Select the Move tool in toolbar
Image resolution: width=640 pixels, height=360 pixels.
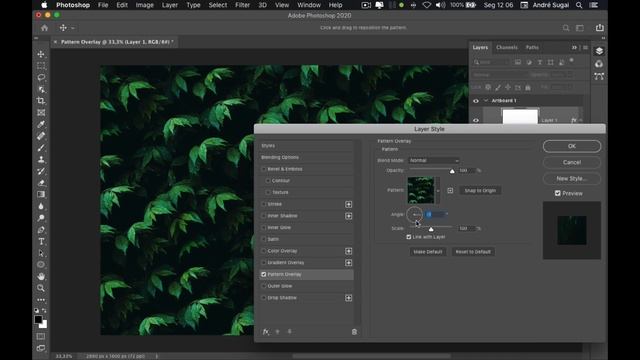(41, 54)
